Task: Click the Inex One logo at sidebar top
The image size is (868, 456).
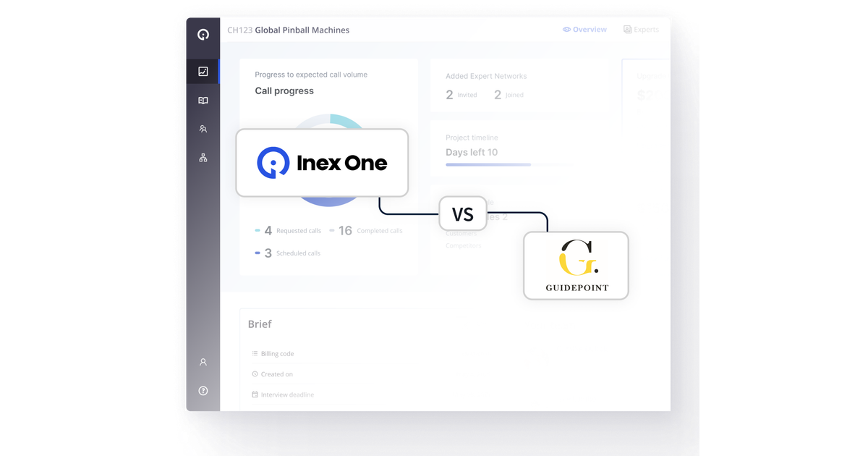Action: tap(203, 34)
